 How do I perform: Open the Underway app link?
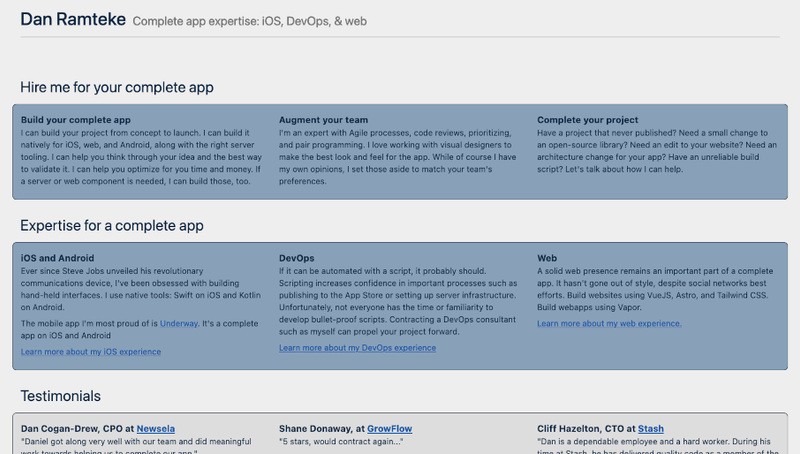(x=179, y=324)
